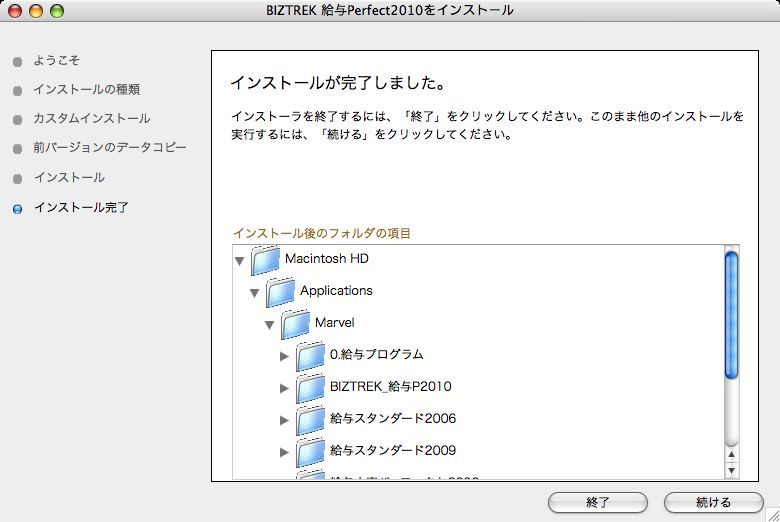Select the Macintosh HD label

pos(326,259)
